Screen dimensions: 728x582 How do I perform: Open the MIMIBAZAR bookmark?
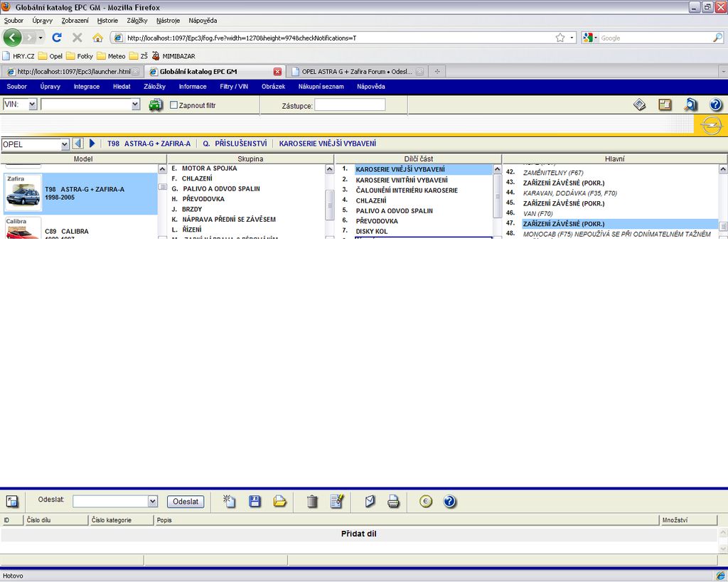(173, 56)
